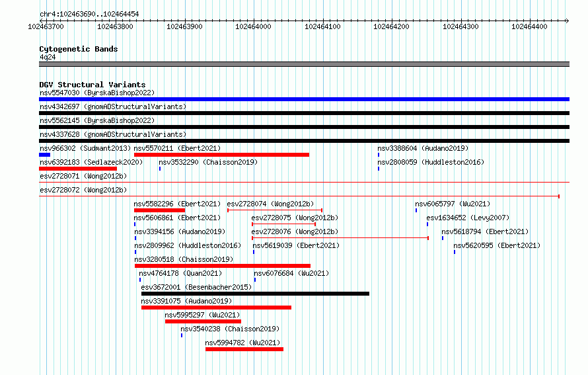Click red bar beneath nsv5570211

(221, 155)
